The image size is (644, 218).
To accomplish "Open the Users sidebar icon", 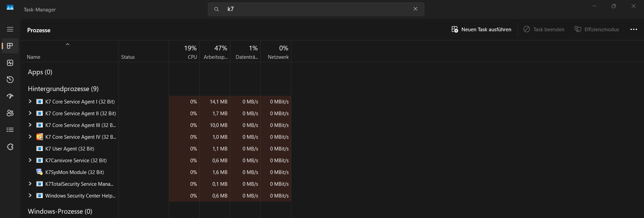I will tap(10, 113).
